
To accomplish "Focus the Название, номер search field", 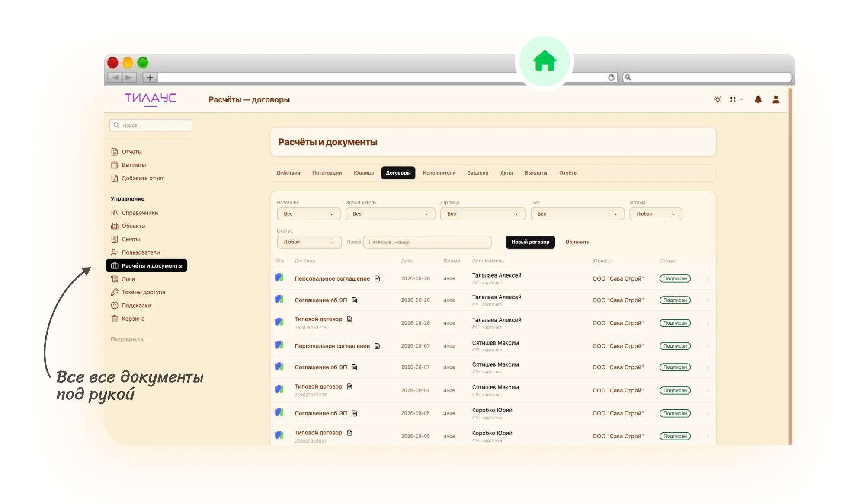I will [x=427, y=242].
